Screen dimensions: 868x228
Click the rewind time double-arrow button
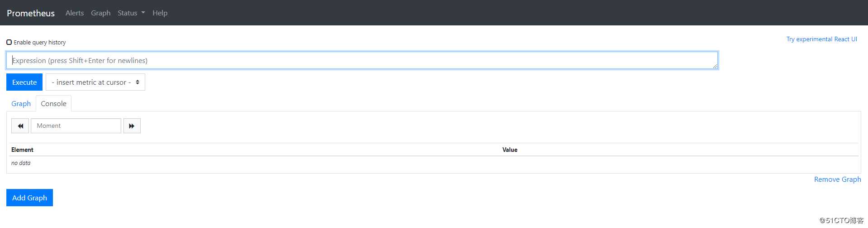pyautogui.click(x=20, y=126)
